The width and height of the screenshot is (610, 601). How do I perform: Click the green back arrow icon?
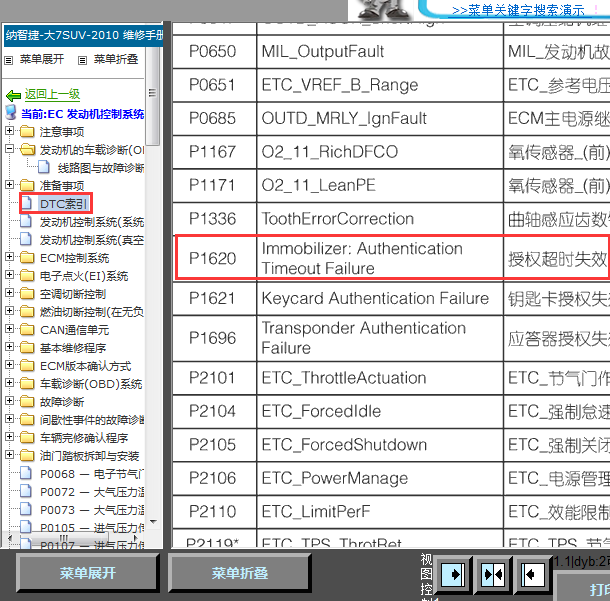click(x=14, y=95)
